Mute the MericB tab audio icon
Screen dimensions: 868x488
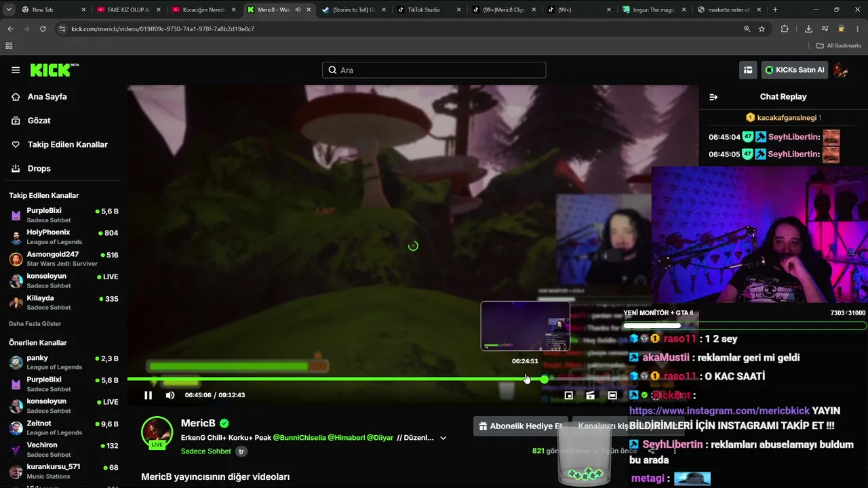pos(298,9)
